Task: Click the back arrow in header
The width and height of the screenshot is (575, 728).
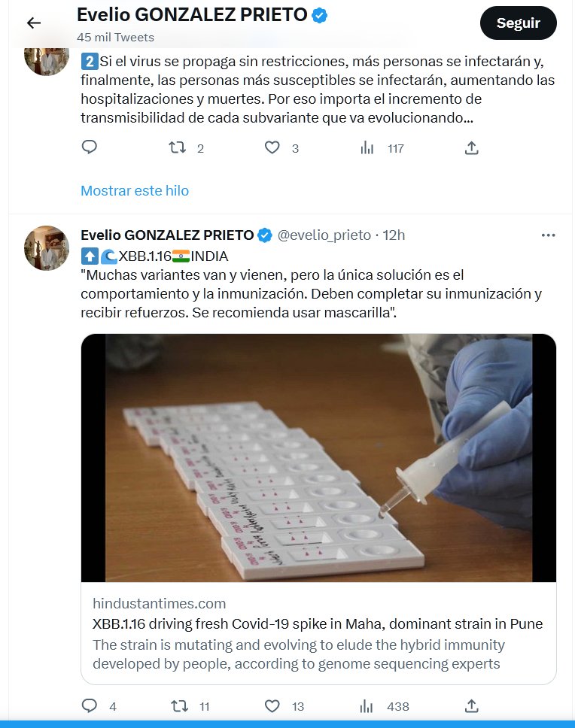Action: (34, 23)
